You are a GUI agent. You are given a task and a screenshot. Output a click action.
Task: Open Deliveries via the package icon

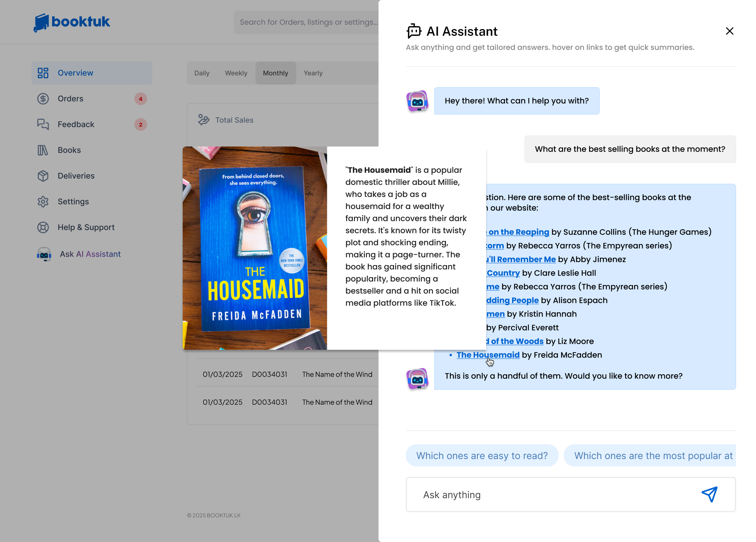coord(43,176)
